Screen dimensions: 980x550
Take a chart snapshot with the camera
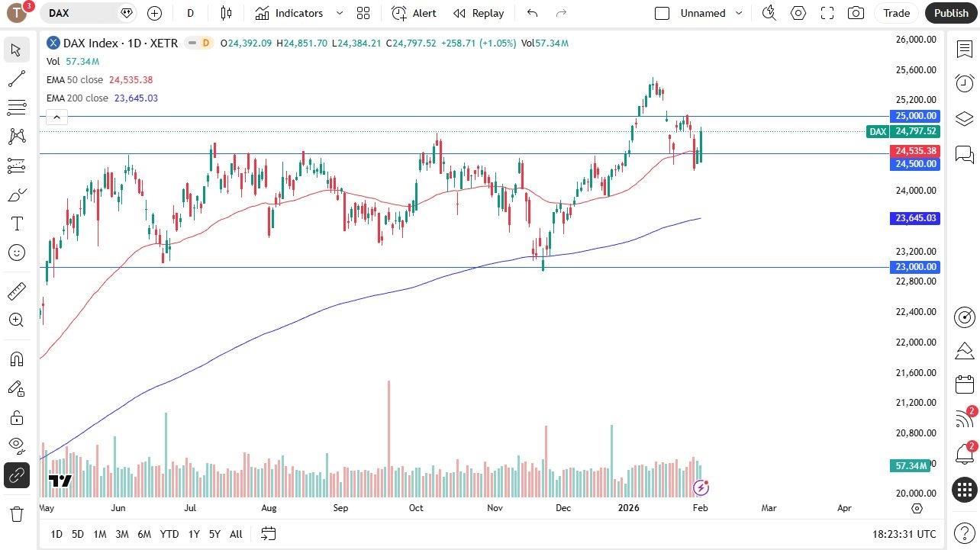pos(855,13)
